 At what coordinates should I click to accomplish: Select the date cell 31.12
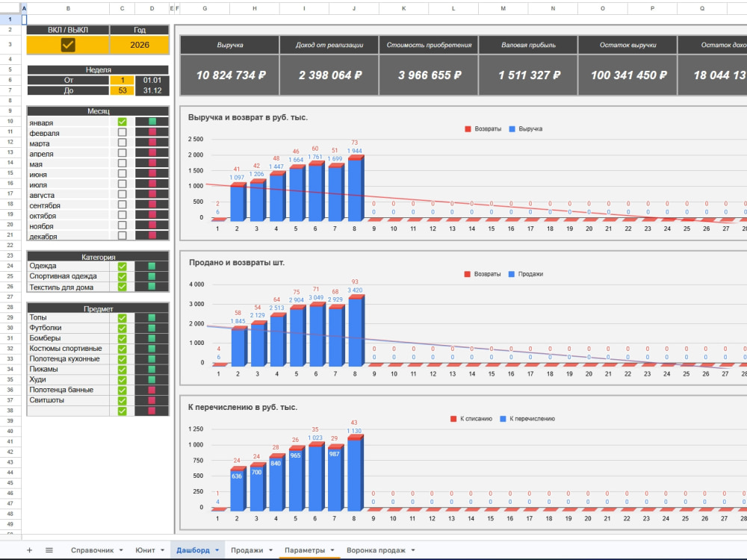152,90
